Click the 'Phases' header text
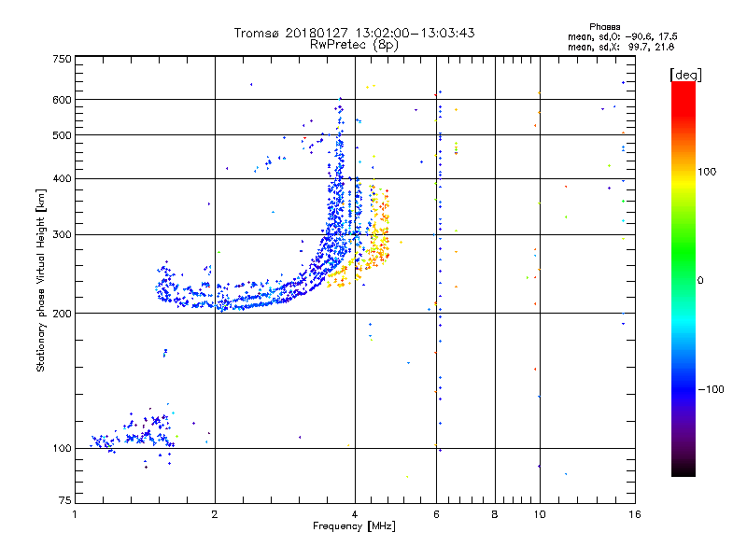The width and height of the screenshot is (747, 560). click(604, 27)
